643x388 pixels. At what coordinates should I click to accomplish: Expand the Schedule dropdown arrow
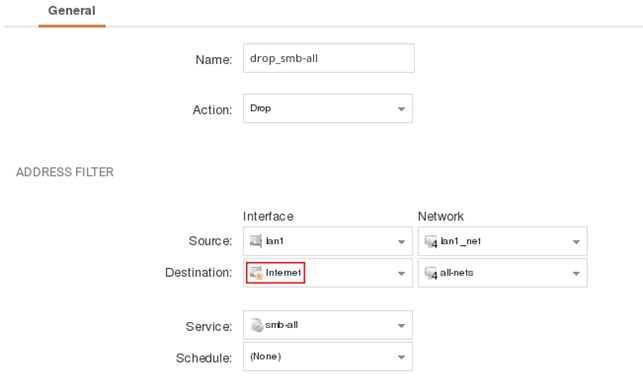401,357
